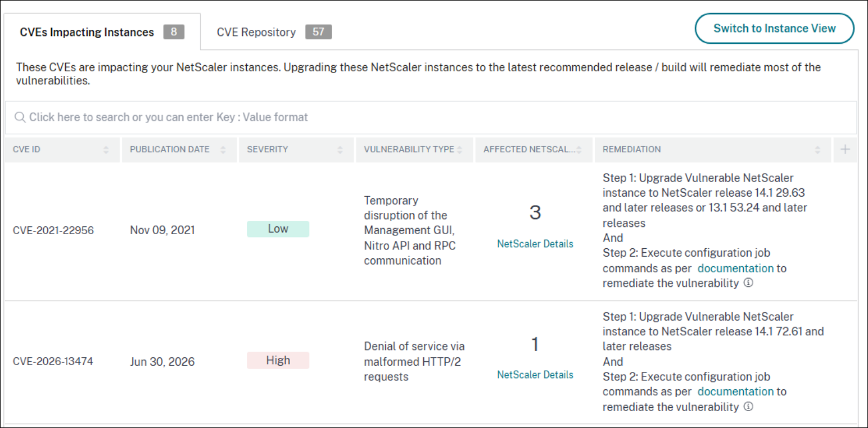
Task: Select the CVE-2021-22956 ID cell
Action: tap(53, 230)
